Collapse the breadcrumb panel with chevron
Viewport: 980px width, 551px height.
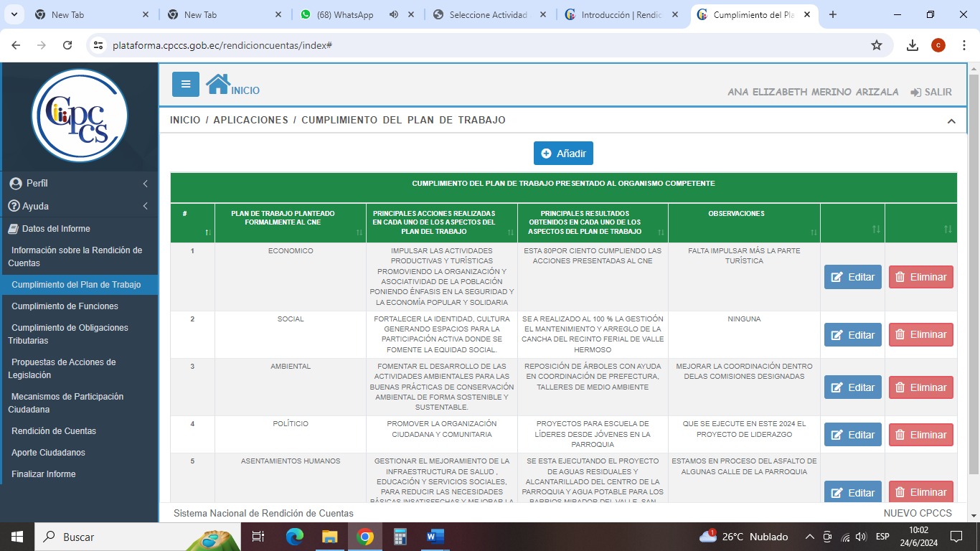click(x=951, y=121)
